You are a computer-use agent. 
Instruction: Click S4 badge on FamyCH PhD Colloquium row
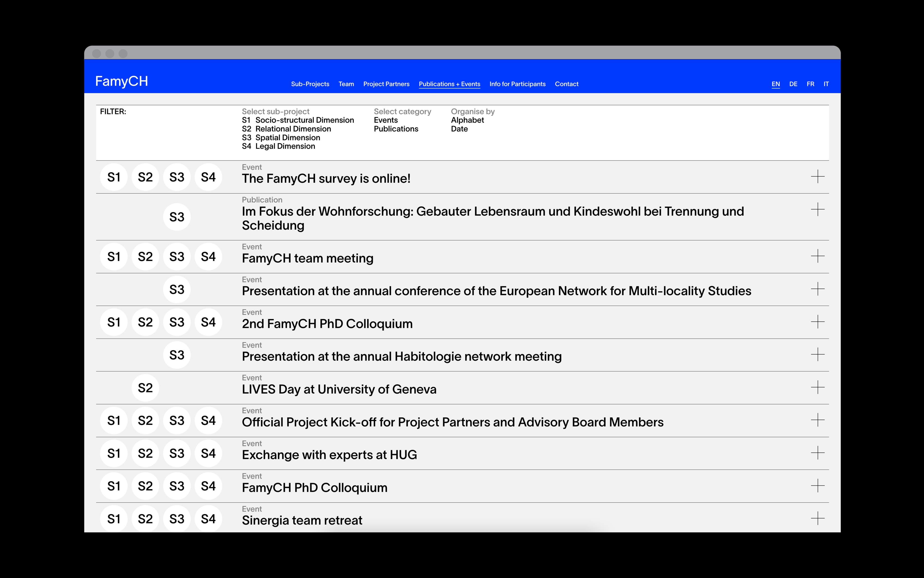pos(208,486)
